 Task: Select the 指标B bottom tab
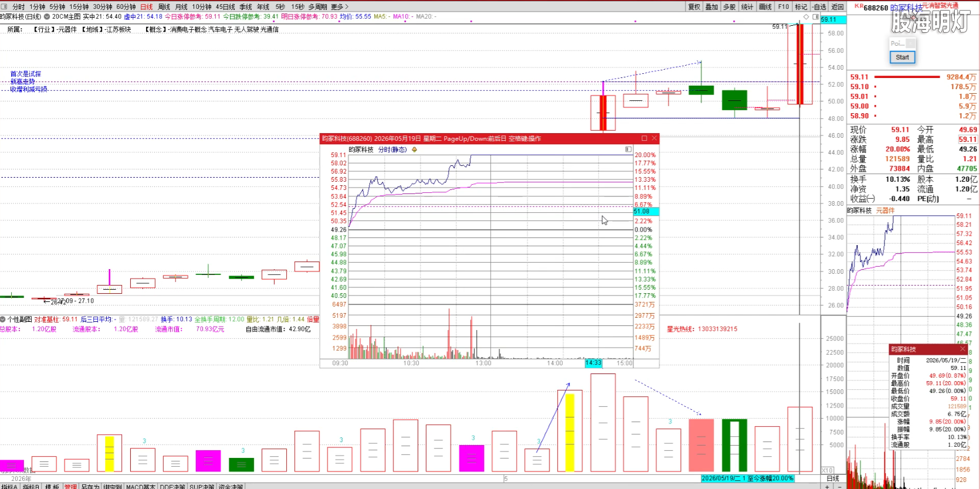[x=31, y=486]
